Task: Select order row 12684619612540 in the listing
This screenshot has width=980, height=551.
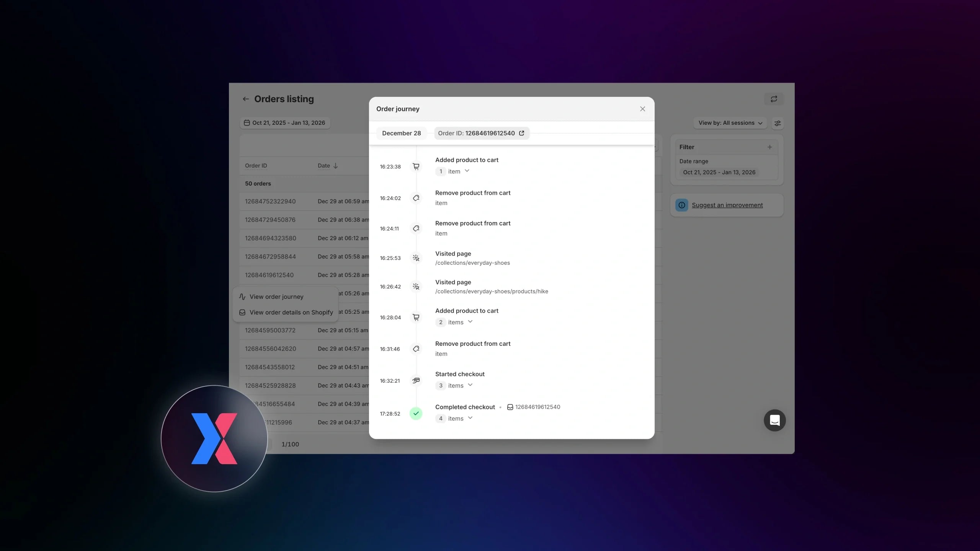Action: click(305, 275)
